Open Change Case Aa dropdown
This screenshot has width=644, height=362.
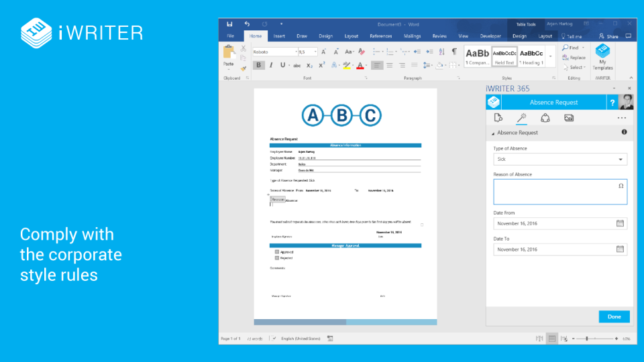(349, 52)
